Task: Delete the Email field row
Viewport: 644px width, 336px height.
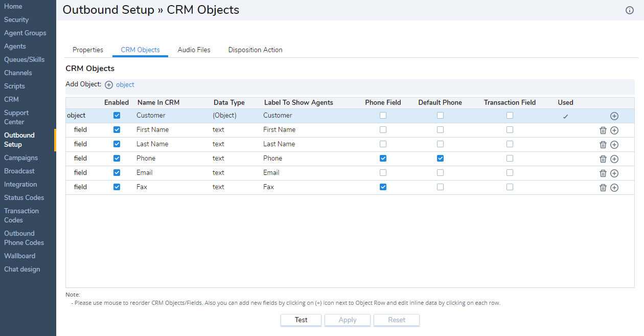Action: tap(603, 173)
